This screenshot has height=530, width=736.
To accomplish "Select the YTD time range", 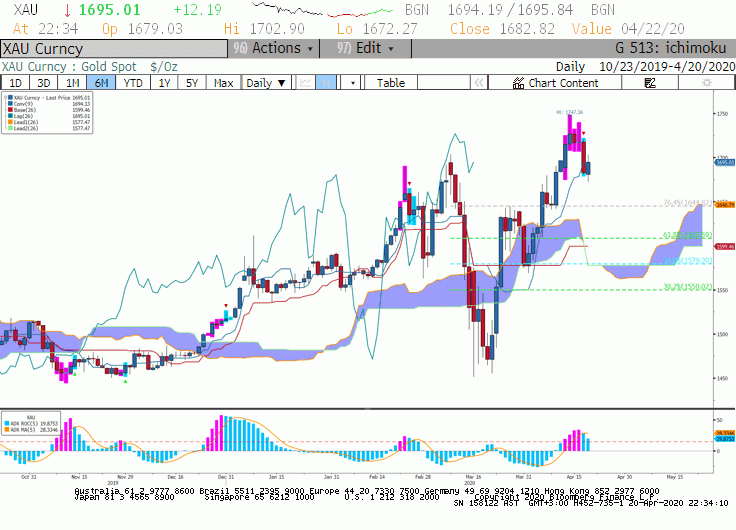I will pyautogui.click(x=133, y=83).
